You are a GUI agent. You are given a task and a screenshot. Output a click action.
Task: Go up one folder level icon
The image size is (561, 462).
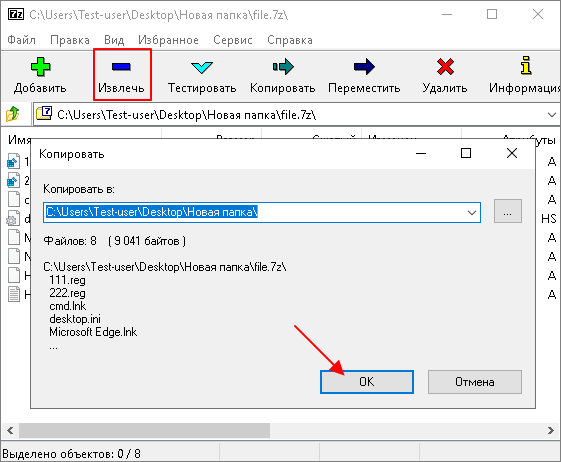pos(13,114)
